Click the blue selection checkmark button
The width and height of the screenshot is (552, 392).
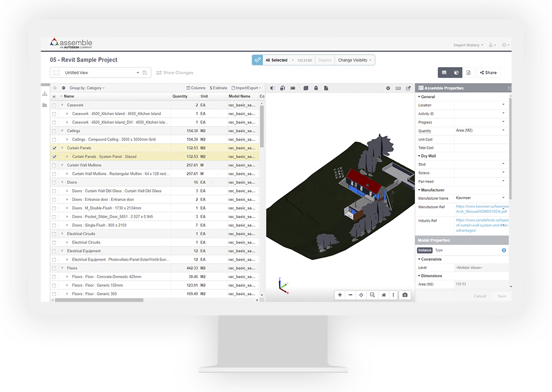pos(257,60)
